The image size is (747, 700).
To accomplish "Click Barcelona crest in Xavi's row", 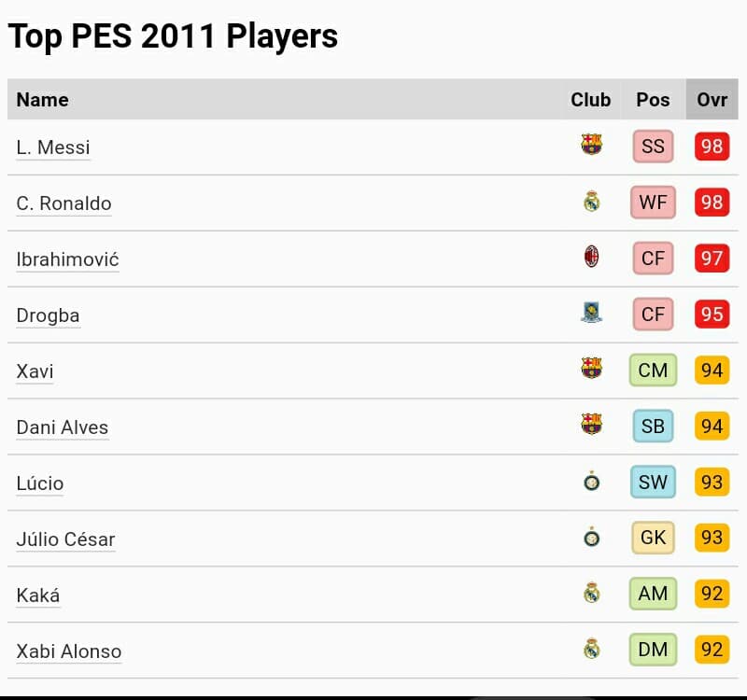I will pyautogui.click(x=591, y=368).
